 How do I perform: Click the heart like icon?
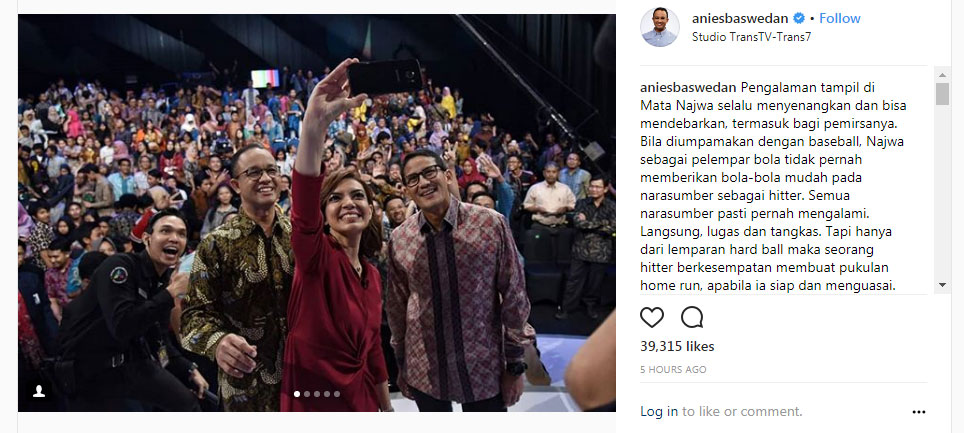(652, 317)
